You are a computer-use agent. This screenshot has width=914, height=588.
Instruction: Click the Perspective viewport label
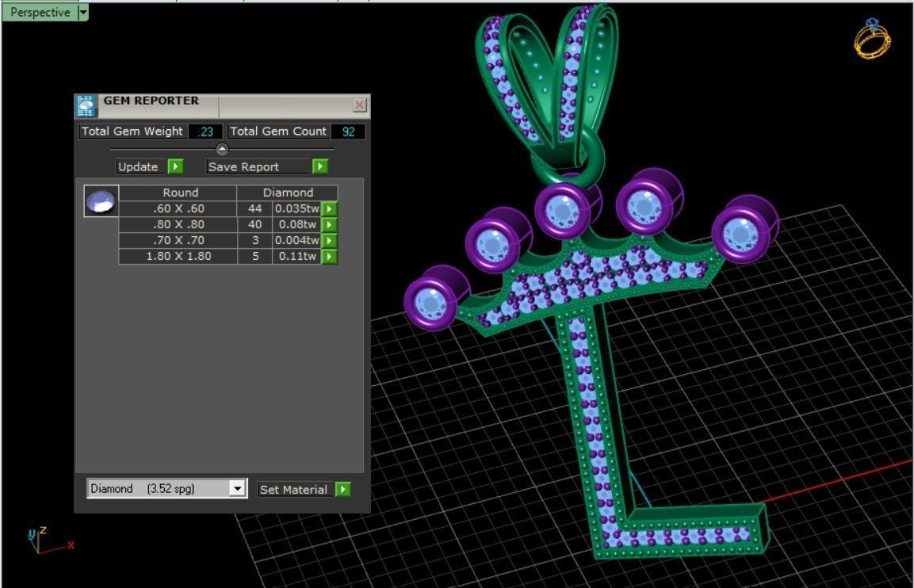[x=40, y=12]
